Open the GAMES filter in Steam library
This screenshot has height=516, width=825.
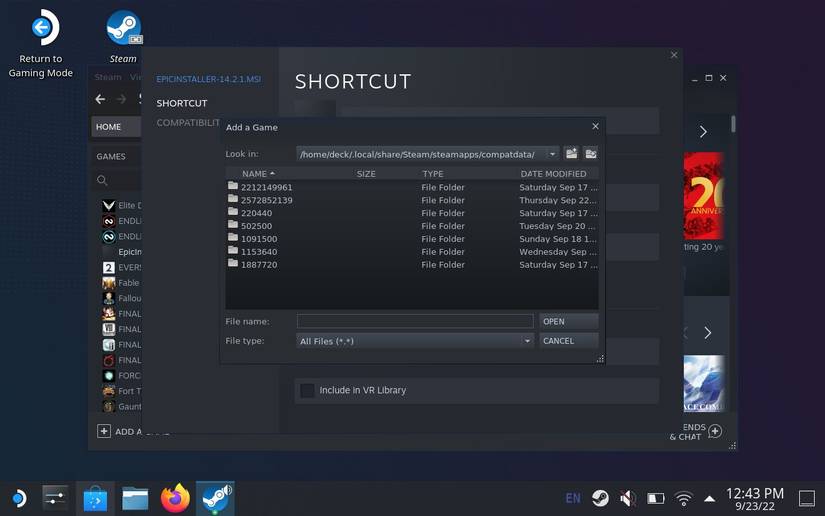[111, 156]
